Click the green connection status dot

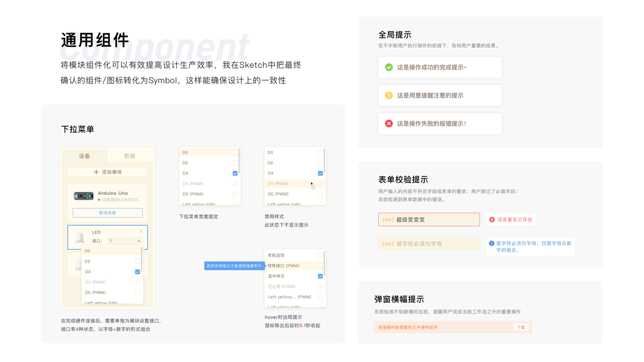pyautogui.click(x=99, y=200)
